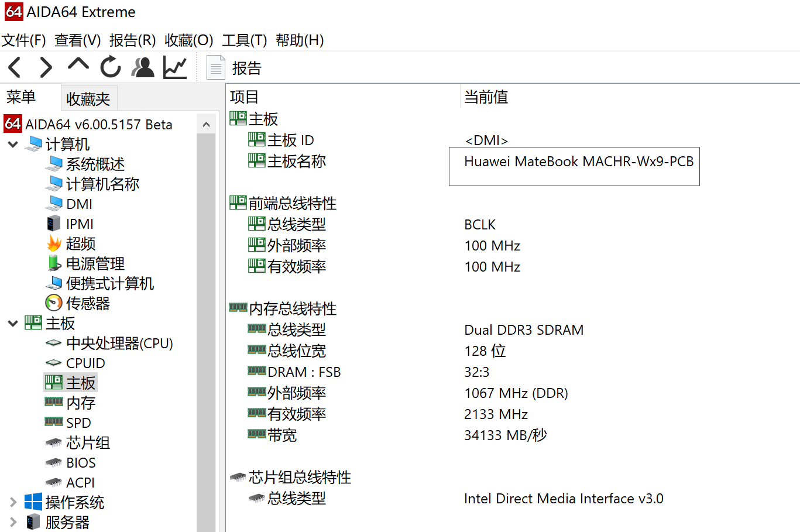Open the 查看(V) menu
The image size is (800, 532).
(x=78, y=40)
